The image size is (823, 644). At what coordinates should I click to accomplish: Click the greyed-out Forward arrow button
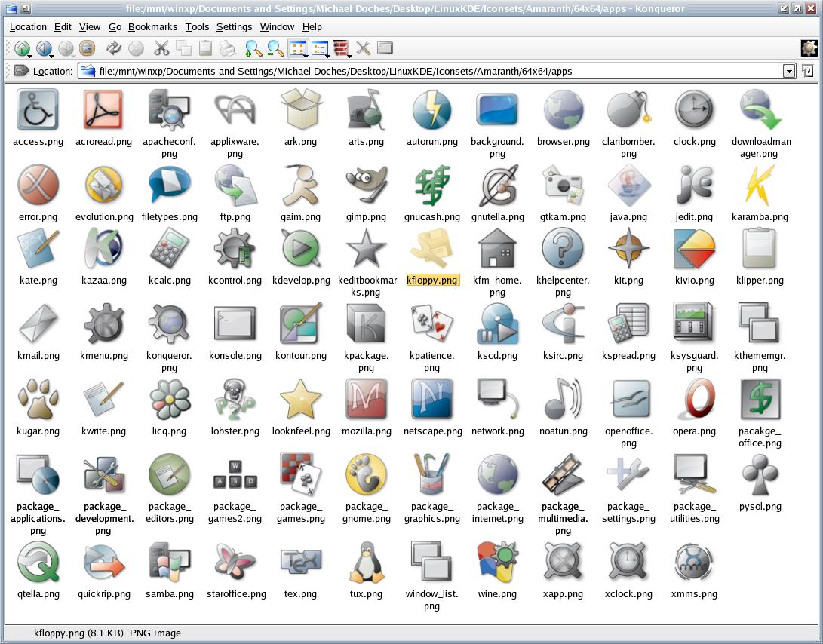pyautogui.click(x=66, y=48)
